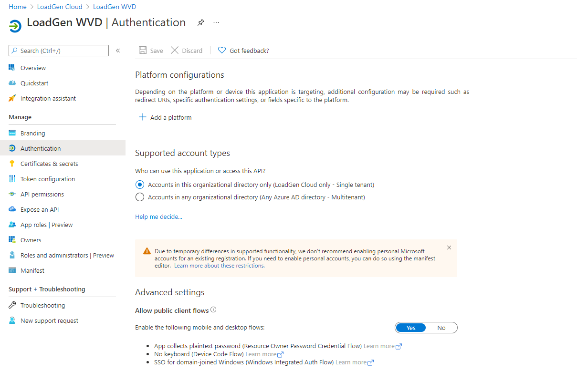Set public client flows toggle to Yes
Screen dimensions: 577x392
click(x=411, y=328)
